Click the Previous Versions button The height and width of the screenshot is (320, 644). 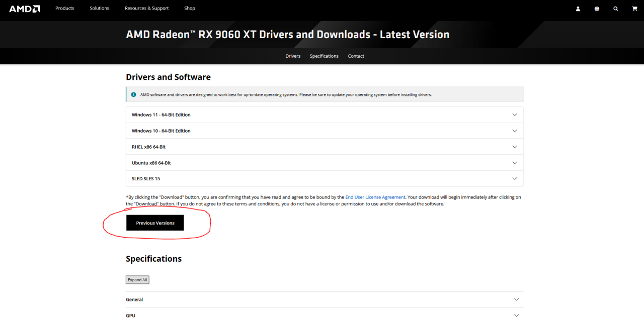pyautogui.click(x=155, y=223)
